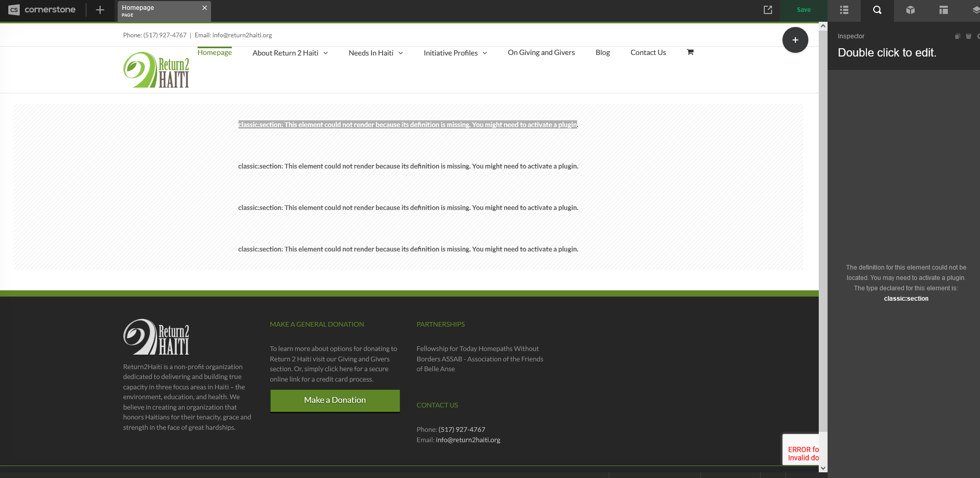Click the external preview icon beside Save

tap(768, 10)
